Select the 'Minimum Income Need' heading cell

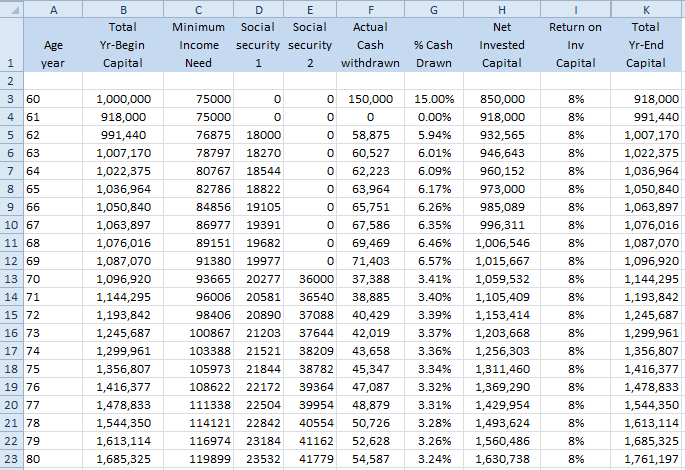pyautogui.click(x=198, y=44)
